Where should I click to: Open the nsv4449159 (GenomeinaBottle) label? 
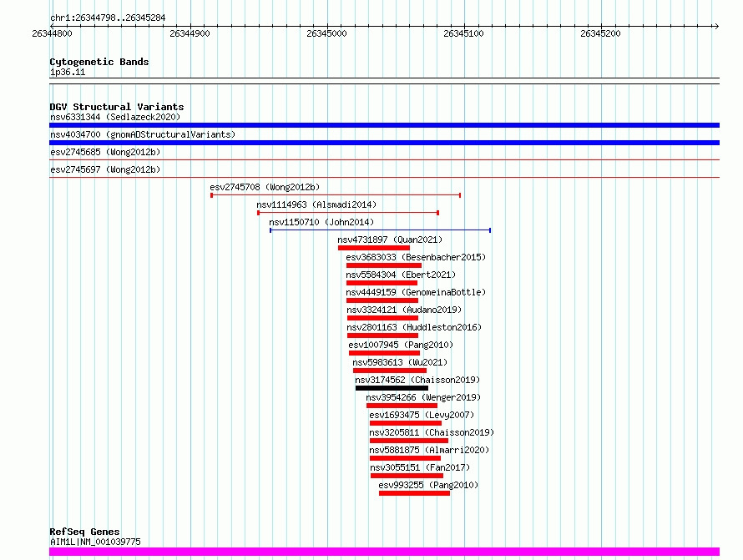416,292
